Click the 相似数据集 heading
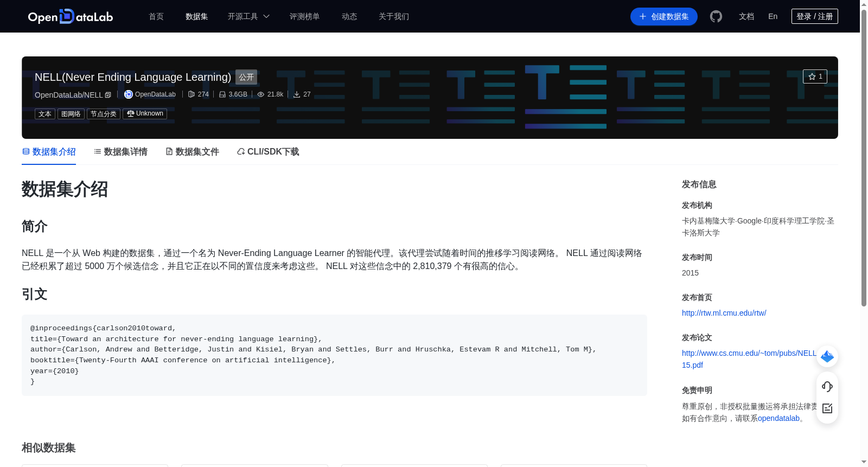Screen dimensions: 868x467 (x=49, y=448)
